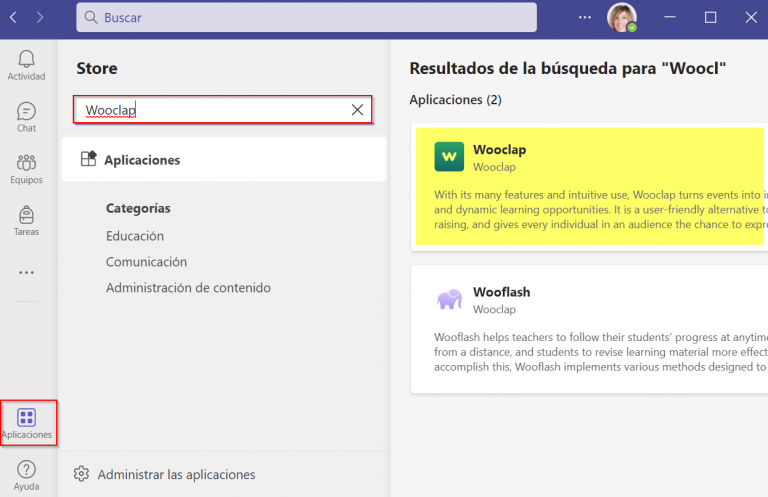Click the Resultados de la búsqueda heading
The width and height of the screenshot is (768, 497).
(568, 69)
